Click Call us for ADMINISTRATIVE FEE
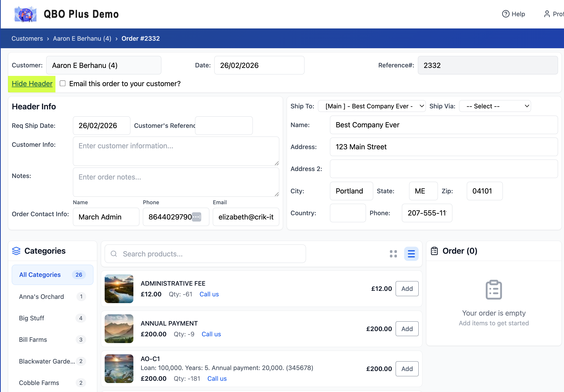Image resolution: width=564 pixels, height=392 pixels. click(209, 294)
